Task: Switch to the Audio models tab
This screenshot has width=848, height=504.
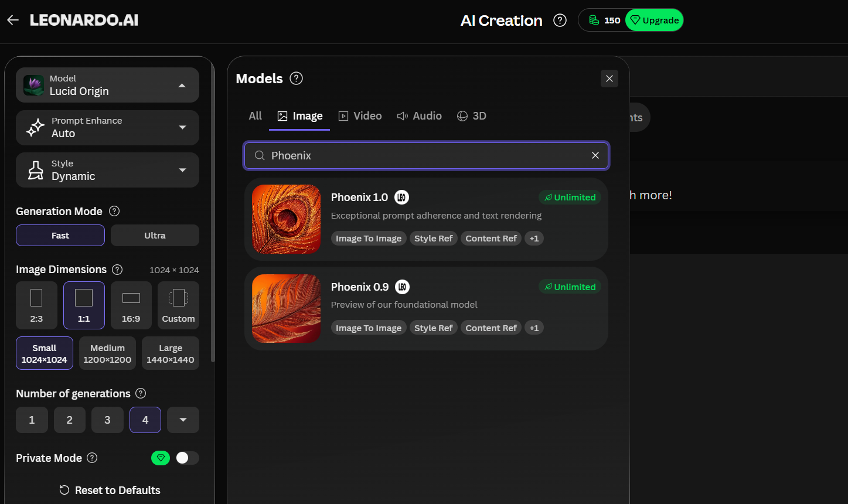Action: click(419, 116)
